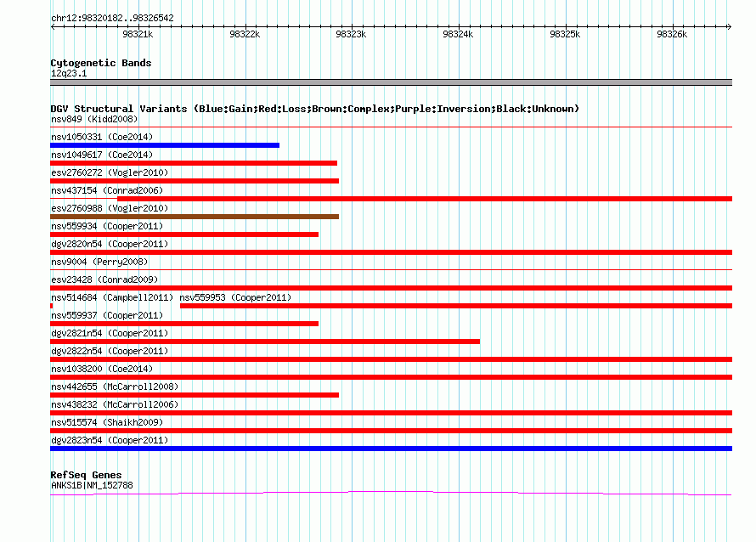This screenshot has width=756, height=542.
Task: Select the blue dgv2823n54 gain bar
Action: (x=391, y=449)
